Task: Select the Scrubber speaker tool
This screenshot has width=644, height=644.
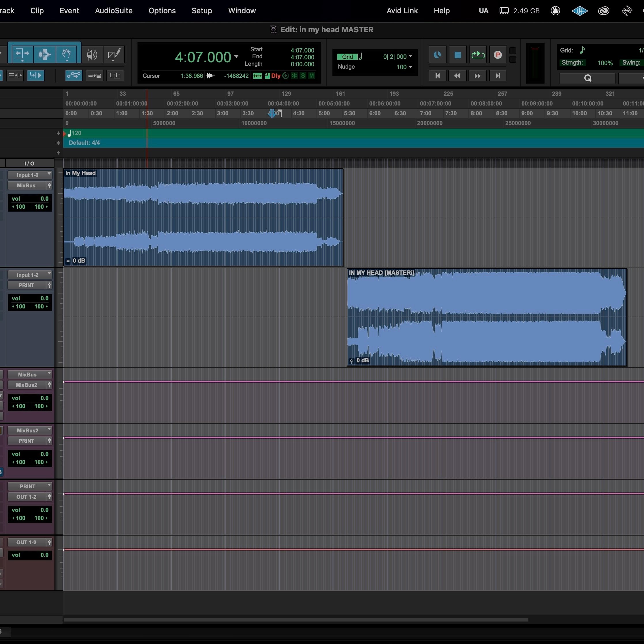Action: 92,54
